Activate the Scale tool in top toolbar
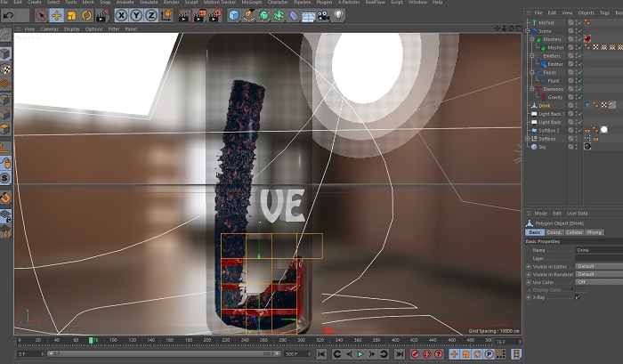 (x=71, y=15)
